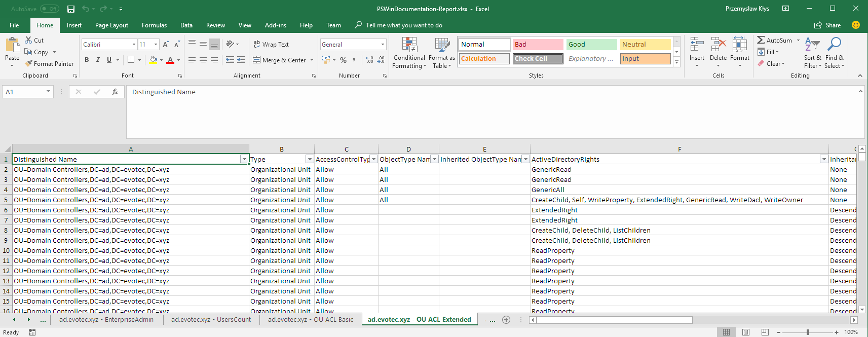Toggle Wrap Text option
The height and width of the screenshot is (337, 868).
point(271,45)
